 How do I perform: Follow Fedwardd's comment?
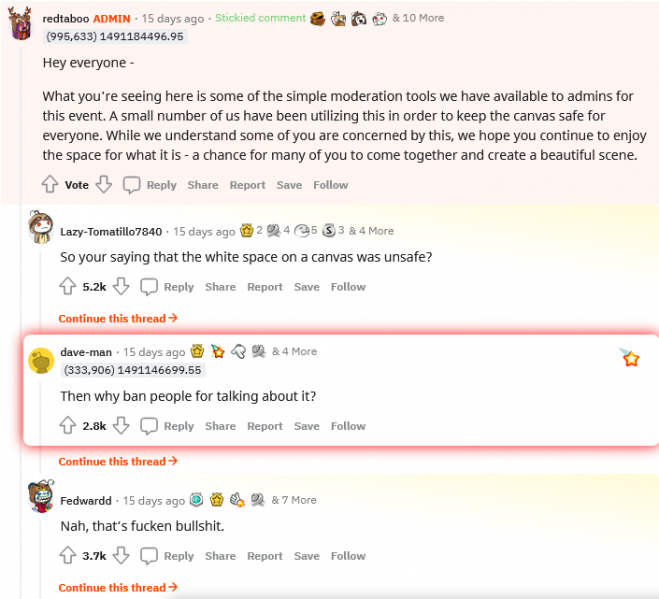pos(348,556)
